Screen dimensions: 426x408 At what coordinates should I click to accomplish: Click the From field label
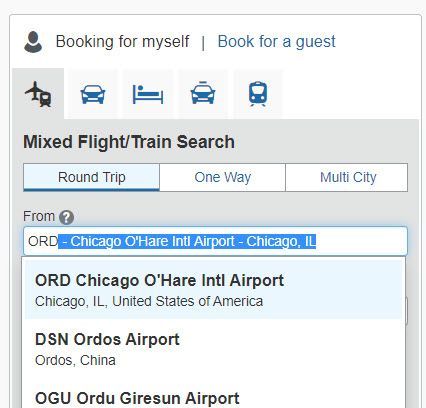[39, 216]
